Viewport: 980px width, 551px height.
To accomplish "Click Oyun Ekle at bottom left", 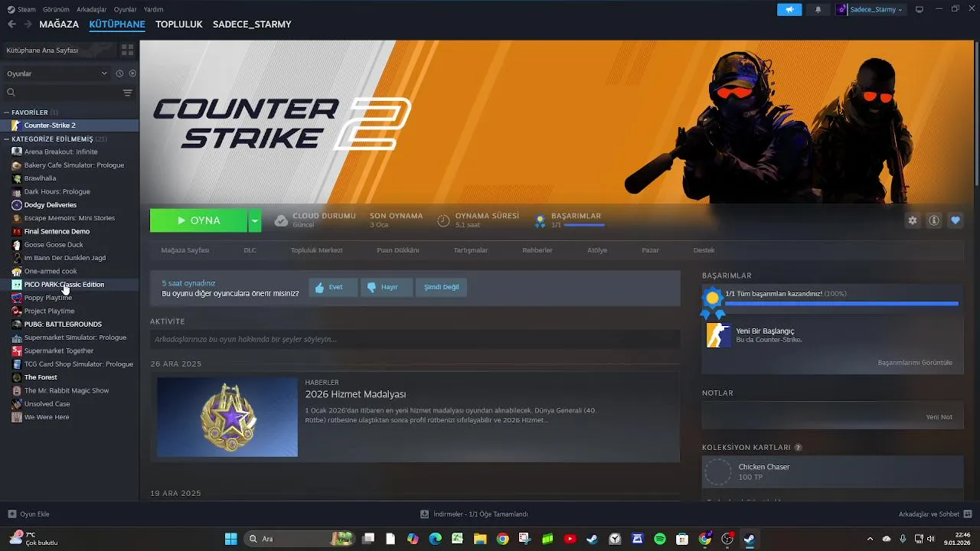I will click(x=28, y=514).
